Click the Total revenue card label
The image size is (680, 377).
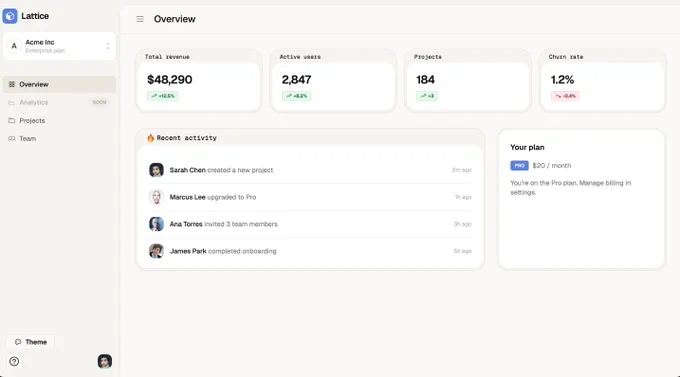click(167, 57)
